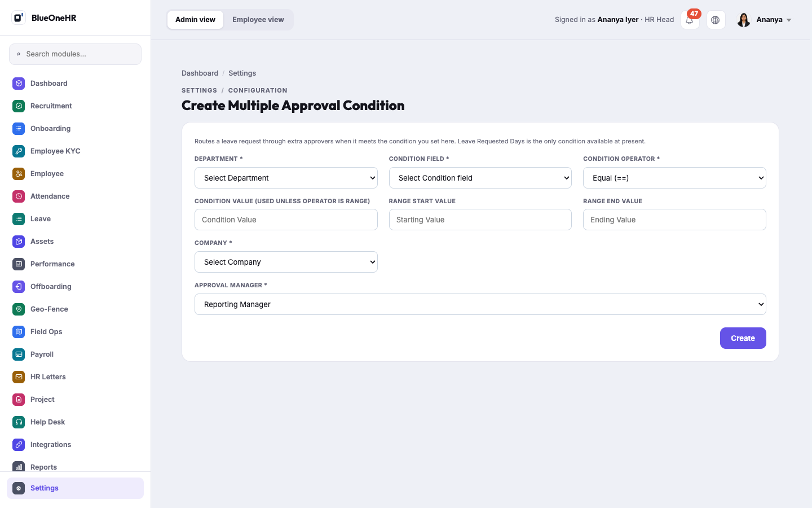This screenshot has width=812, height=508.
Task: Open the Assets box icon
Action: [19, 242]
